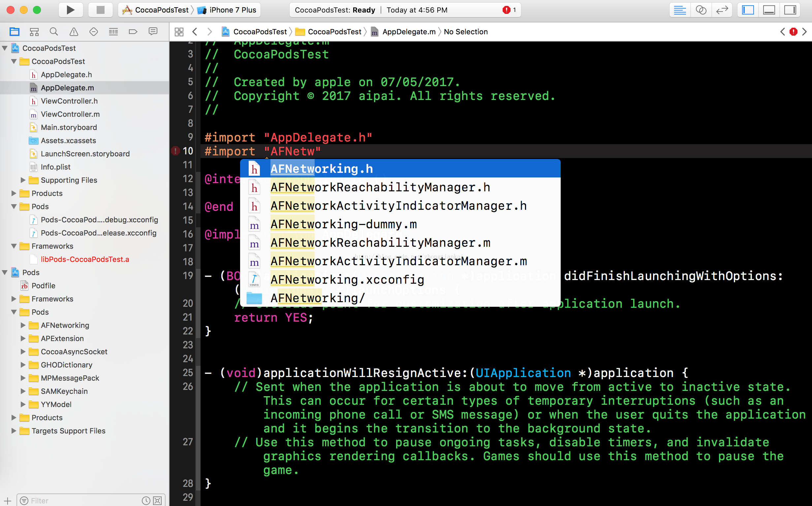The image size is (812, 506).
Task: Expand the Products folder under CocoaPodsTest
Action: [x=14, y=193]
